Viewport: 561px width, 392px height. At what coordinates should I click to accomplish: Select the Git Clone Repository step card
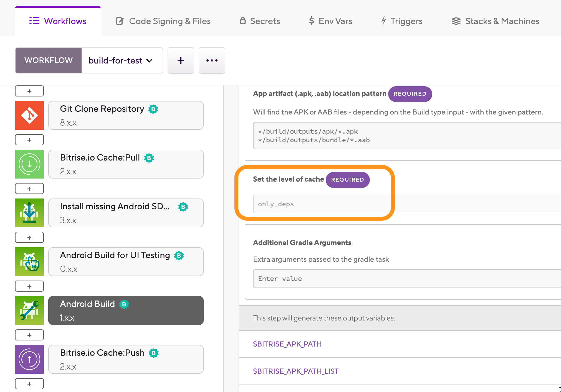(x=126, y=115)
